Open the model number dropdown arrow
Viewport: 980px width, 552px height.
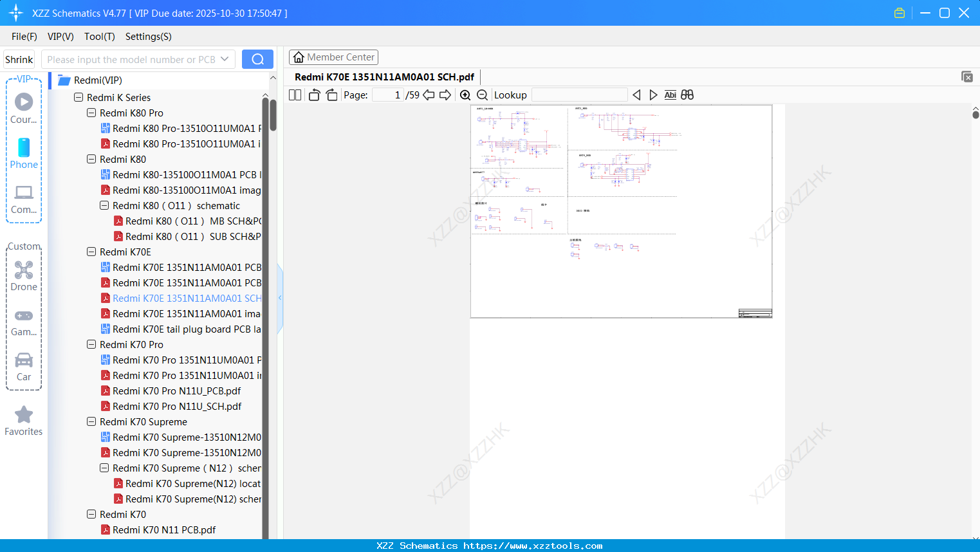point(225,59)
